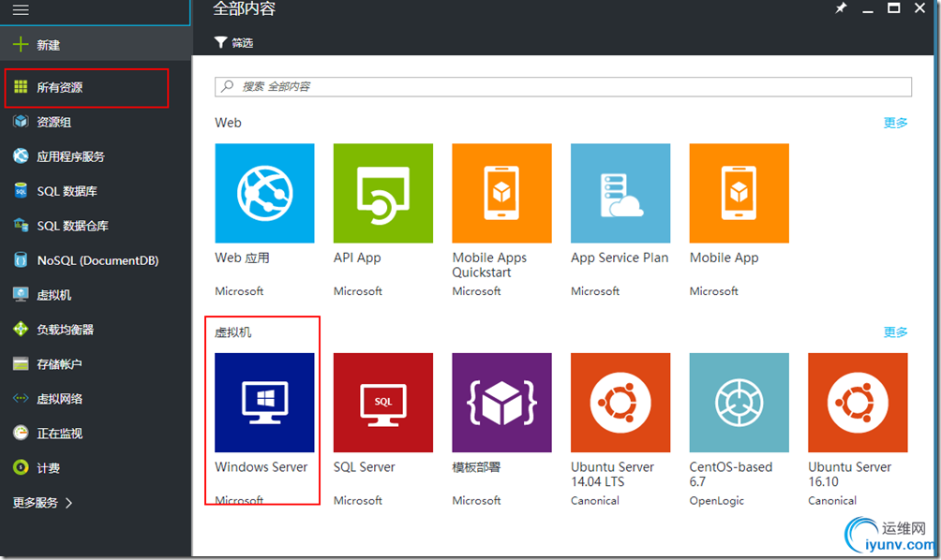Image resolution: width=941 pixels, height=560 pixels.
Task: Click 更多 link in Web section
Action: (895, 123)
